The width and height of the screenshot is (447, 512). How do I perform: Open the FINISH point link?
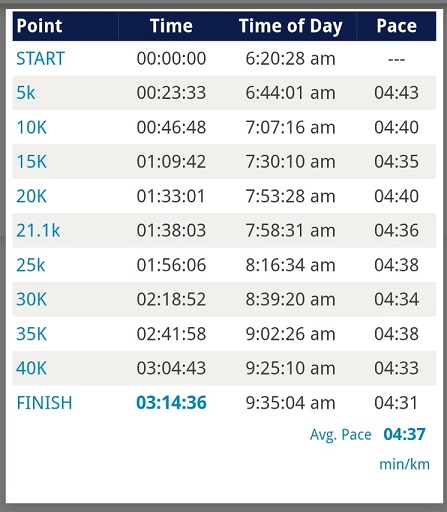coord(44,403)
